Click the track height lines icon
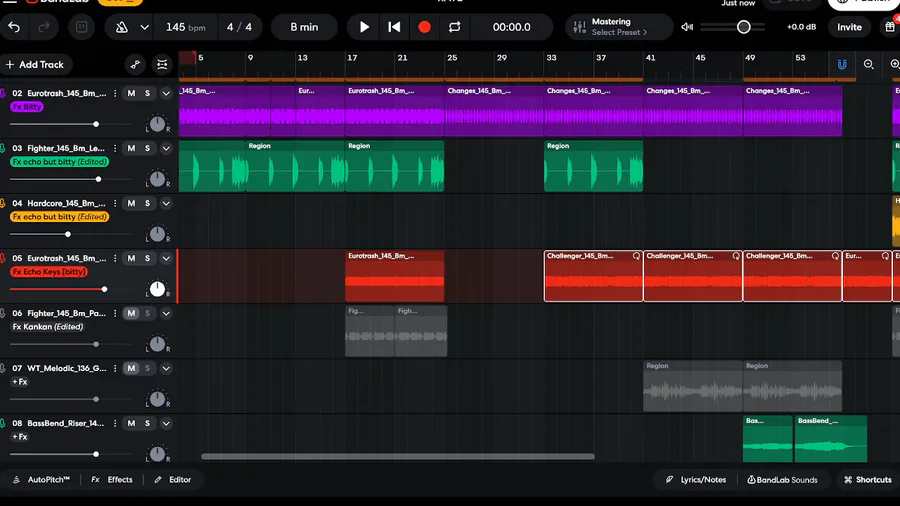Image resolution: width=900 pixels, height=506 pixels. tap(162, 65)
